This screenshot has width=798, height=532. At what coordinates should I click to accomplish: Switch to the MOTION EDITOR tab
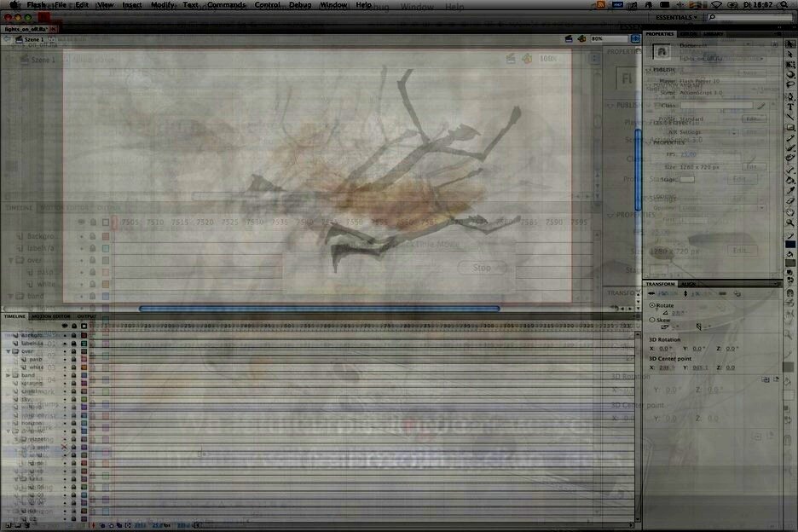point(51,316)
